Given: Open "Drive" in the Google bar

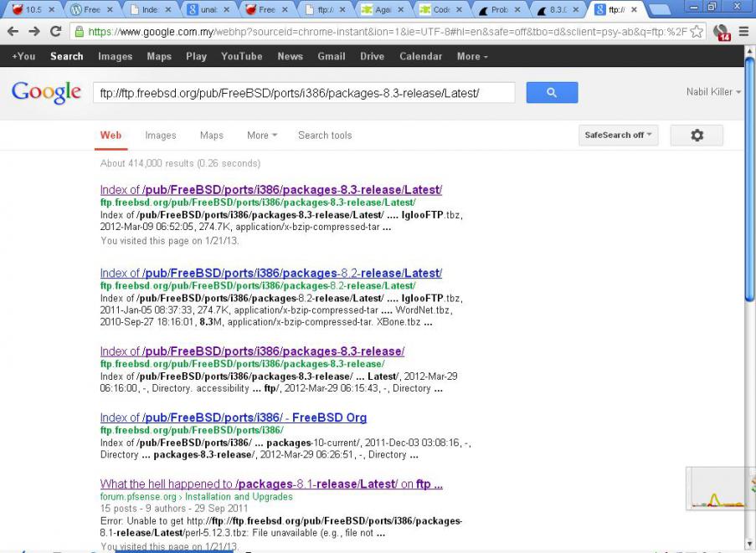Looking at the screenshot, I should coord(373,56).
